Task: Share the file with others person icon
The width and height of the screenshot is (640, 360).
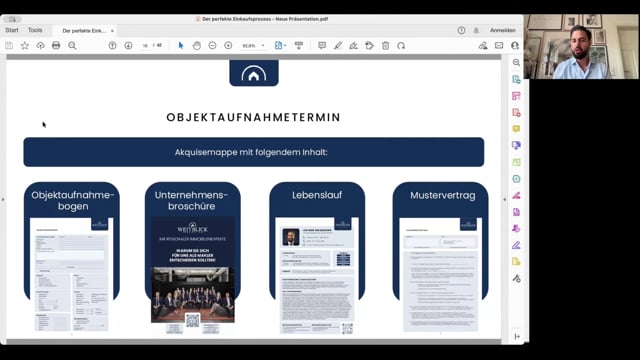Action: point(515,46)
